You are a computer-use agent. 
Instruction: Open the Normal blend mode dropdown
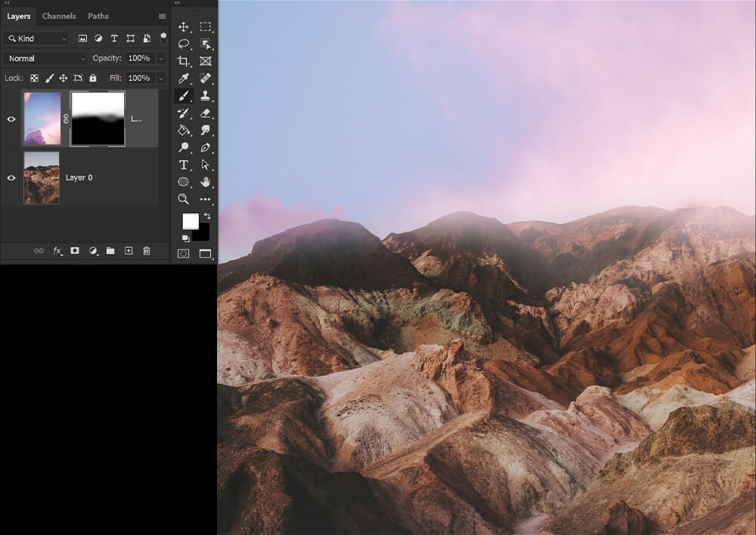click(x=45, y=58)
